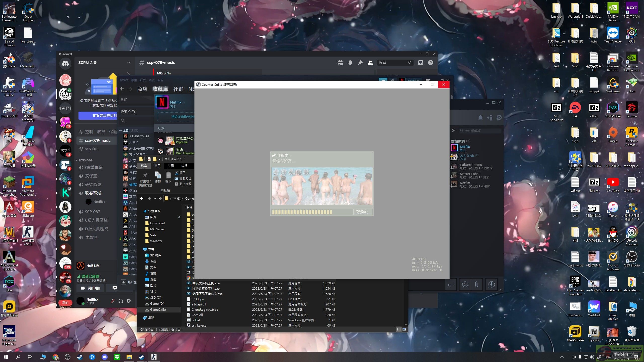Collapse Steam group member list chevrons
The height and width of the screenshot is (362, 644).
pyautogui.click(x=453, y=130)
